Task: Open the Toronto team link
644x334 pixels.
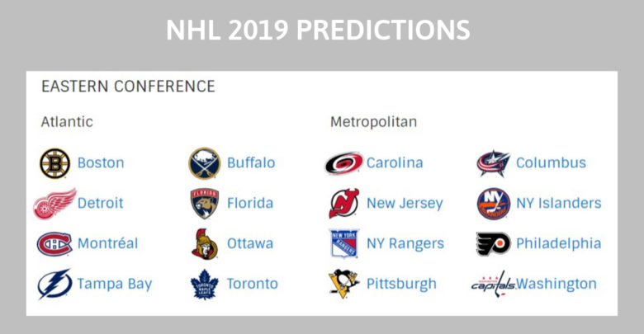Action: pos(252,284)
